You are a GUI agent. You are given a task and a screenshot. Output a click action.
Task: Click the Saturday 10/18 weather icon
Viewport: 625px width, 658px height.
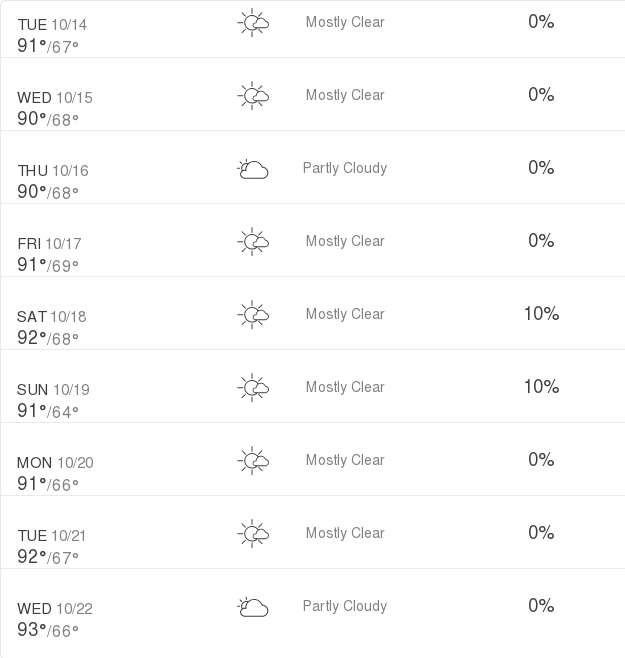click(x=253, y=315)
